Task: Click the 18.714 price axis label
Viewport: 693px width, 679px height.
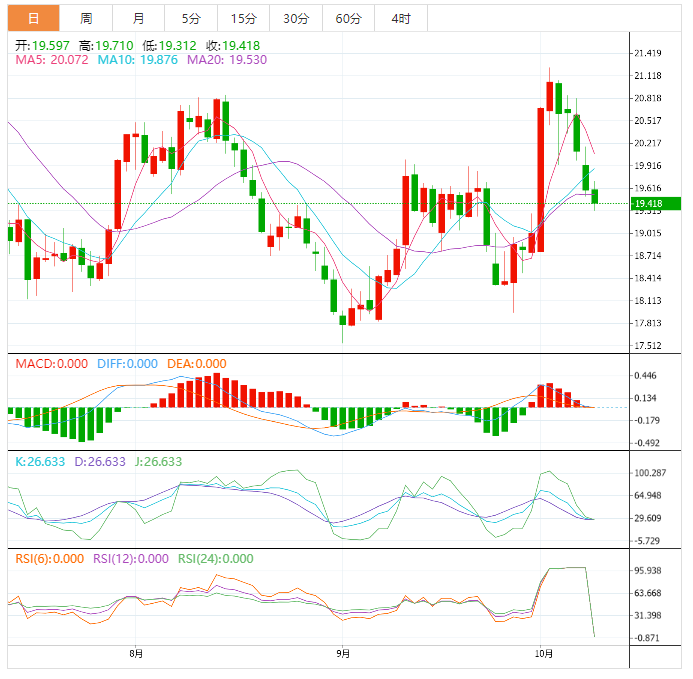Action: pyautogui.click(x=648, y=256)
